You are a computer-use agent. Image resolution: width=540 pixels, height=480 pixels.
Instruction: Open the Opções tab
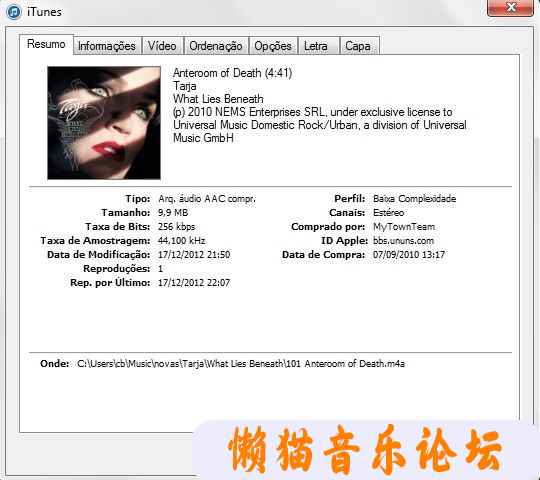coord(273,46)
